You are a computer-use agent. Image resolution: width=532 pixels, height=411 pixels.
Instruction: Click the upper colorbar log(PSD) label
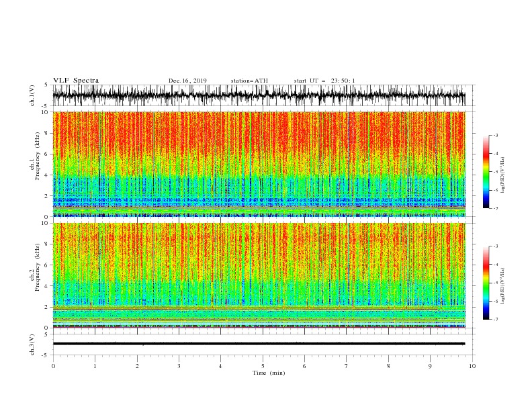coord(503,175)
